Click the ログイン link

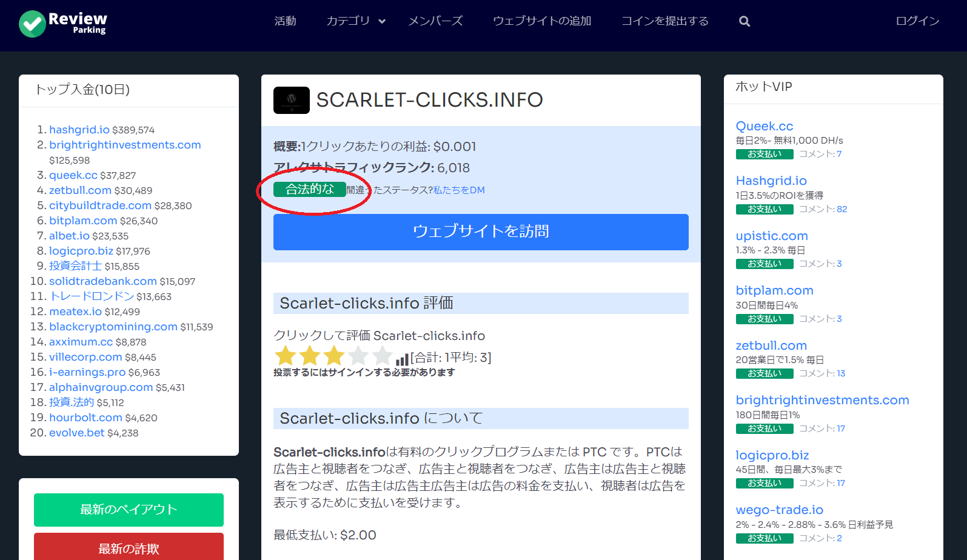point(917,21)
